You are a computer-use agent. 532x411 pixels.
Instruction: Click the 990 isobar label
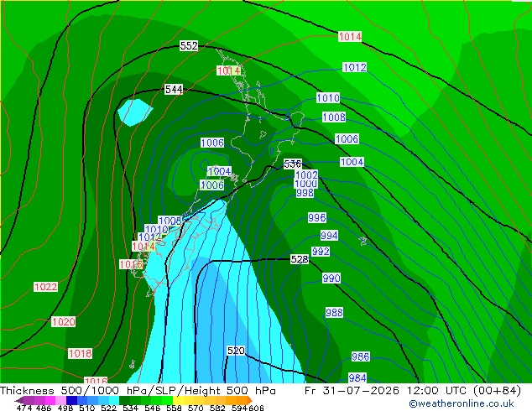click(331, 278)
